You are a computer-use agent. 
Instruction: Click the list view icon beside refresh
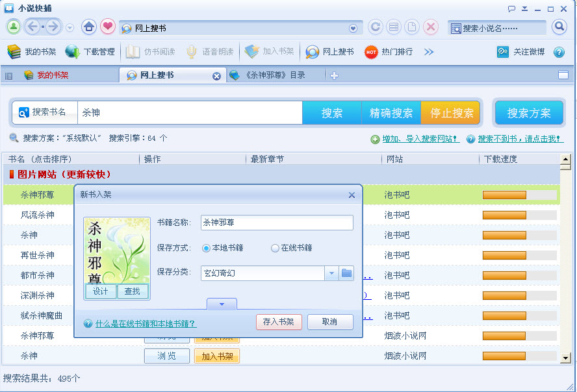394,27
